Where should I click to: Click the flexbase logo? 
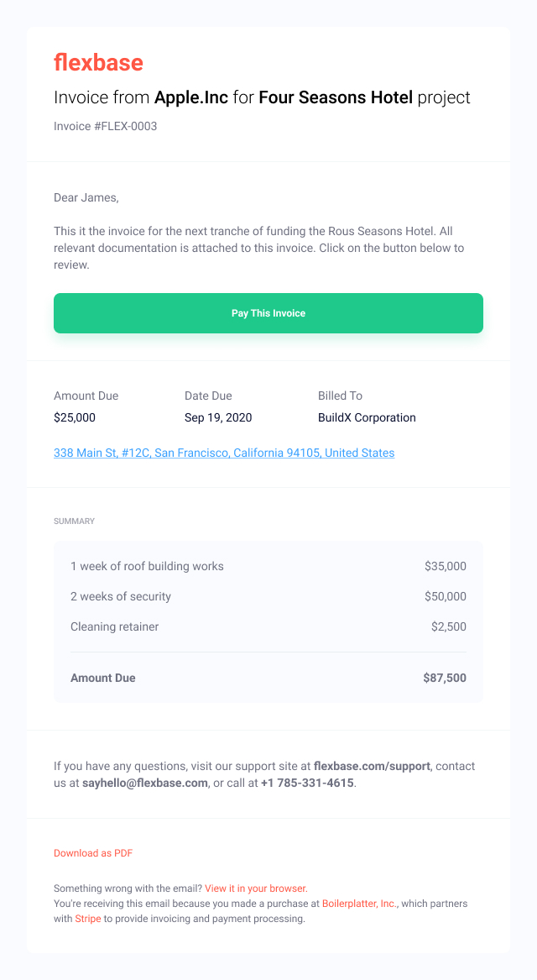(x=98, y=62)
